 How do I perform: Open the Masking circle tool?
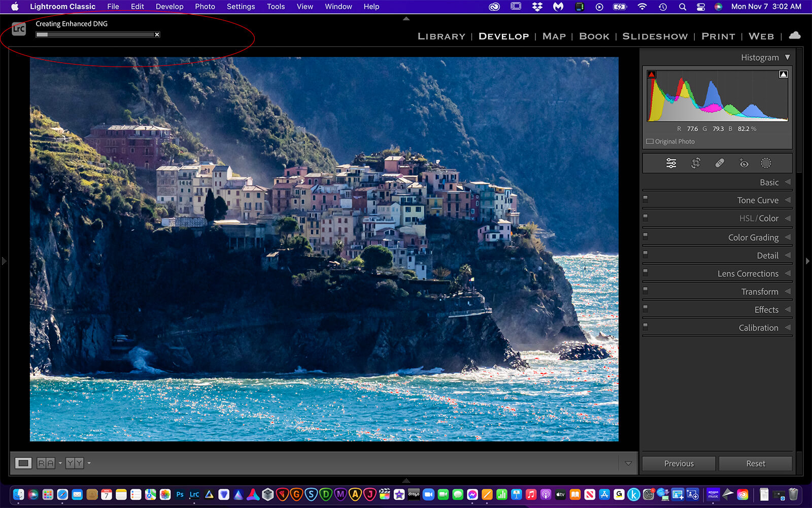click(766, 163)
